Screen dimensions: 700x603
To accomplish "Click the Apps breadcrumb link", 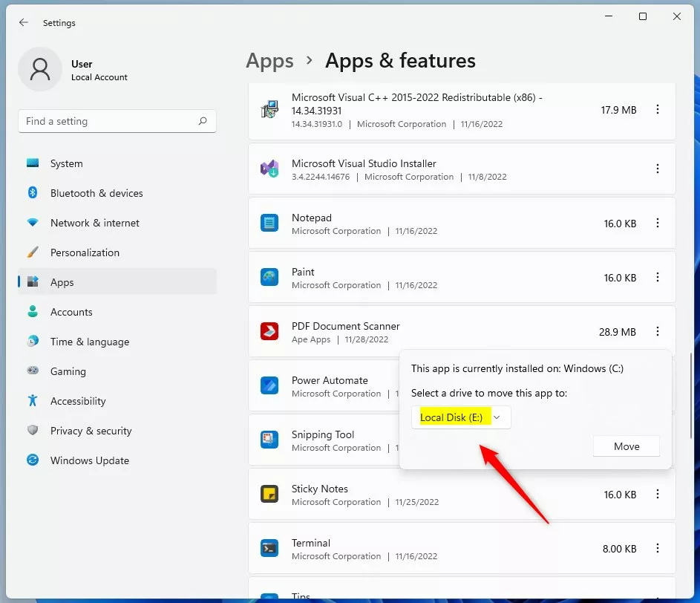I will (269, 61).
